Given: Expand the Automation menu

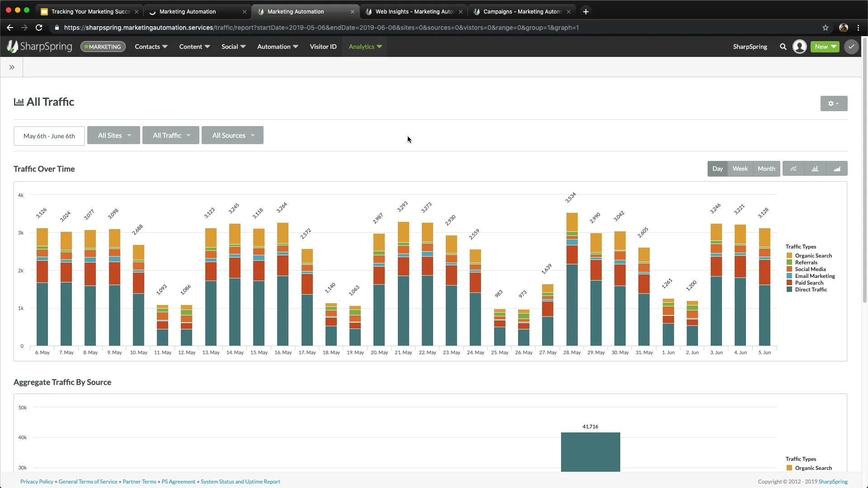Looking at the screenshot, I should (278, 47).
